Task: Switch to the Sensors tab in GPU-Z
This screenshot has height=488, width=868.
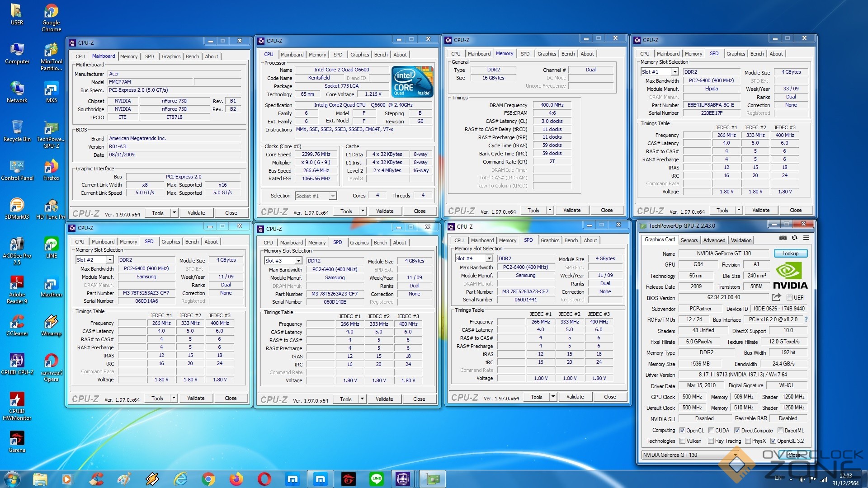Action: [x=689, y=240]
